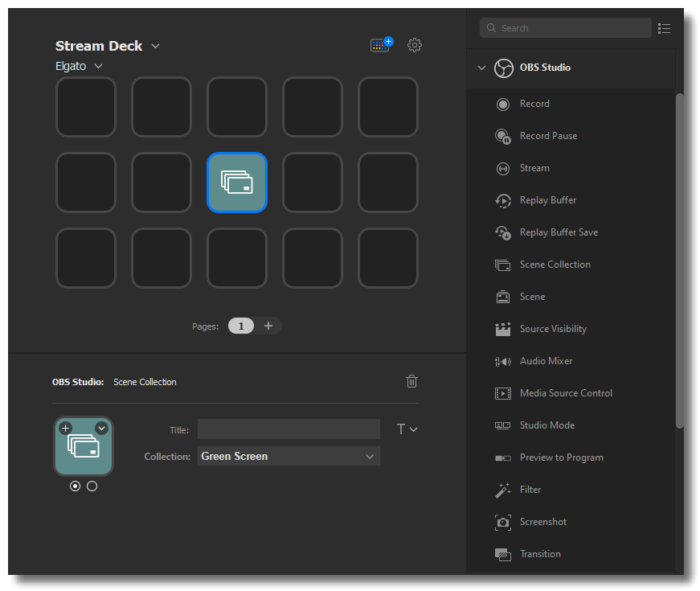The width and height of the screenshot is (700, 591).
Task: Open the title text style dropdown
Action: (407, 429)
